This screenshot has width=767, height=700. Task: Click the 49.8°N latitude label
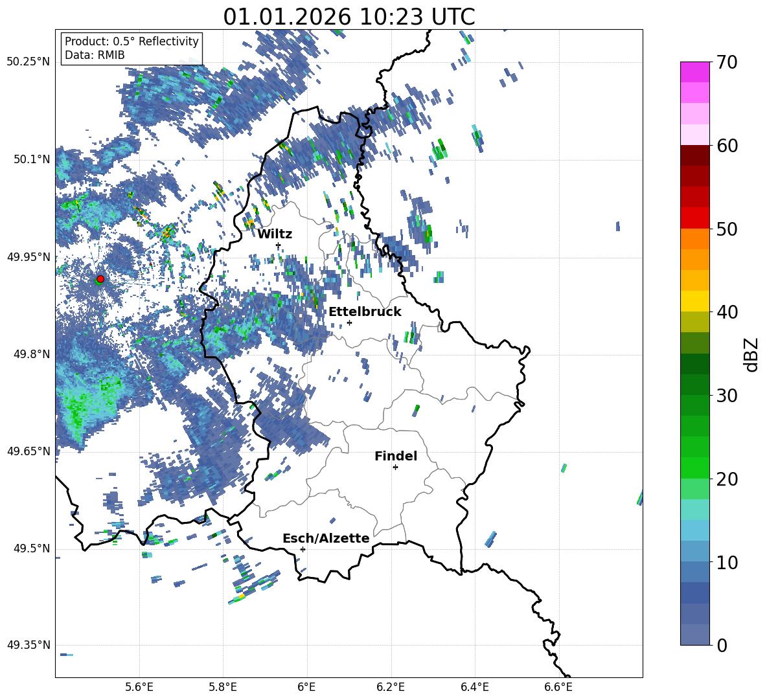tap(32, 354)
